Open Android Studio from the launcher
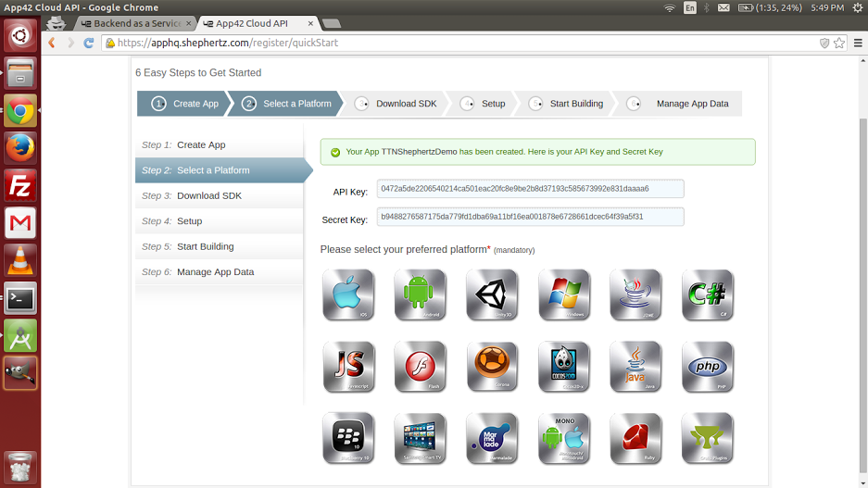Screen dimensions: 868x488 [20, 336]
